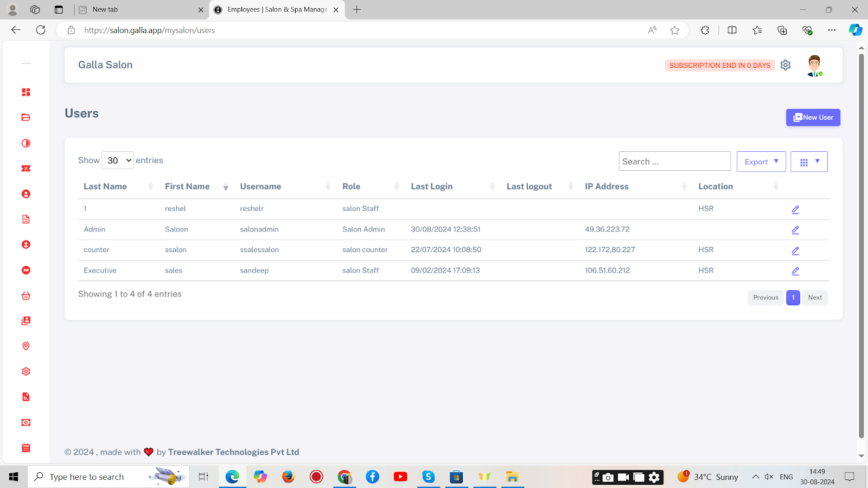Viewport: 868px width, 488px height.
Task: Open the cash money sidebar icon
Action: tap(26, 422)
